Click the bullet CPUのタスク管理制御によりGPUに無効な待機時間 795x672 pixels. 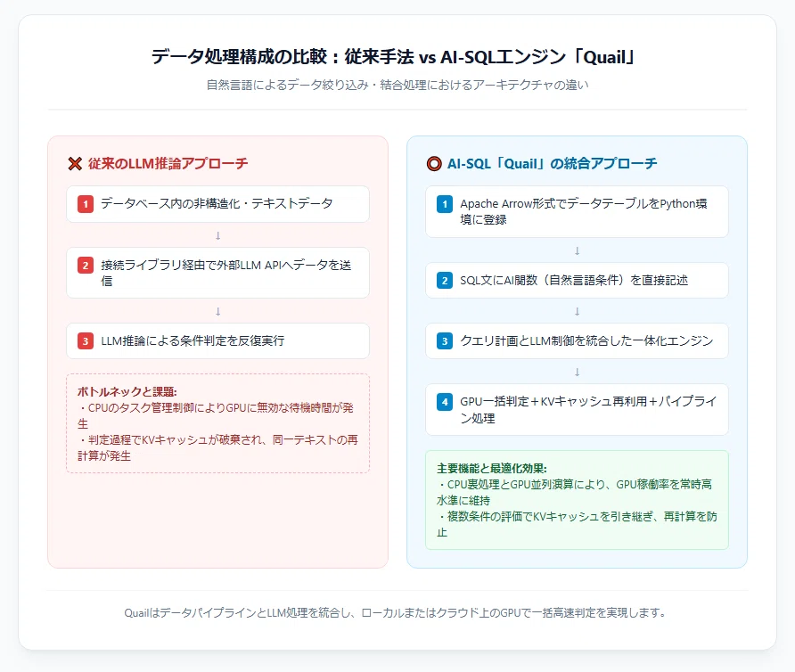point(216,416)
